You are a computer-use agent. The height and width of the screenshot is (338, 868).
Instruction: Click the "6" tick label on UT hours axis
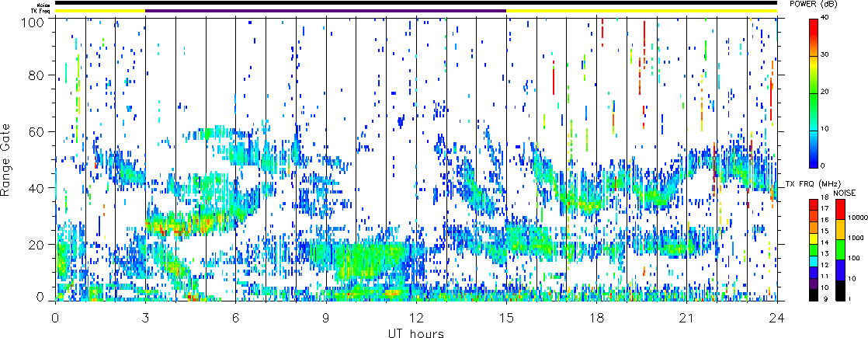click(x=236, y=317)
